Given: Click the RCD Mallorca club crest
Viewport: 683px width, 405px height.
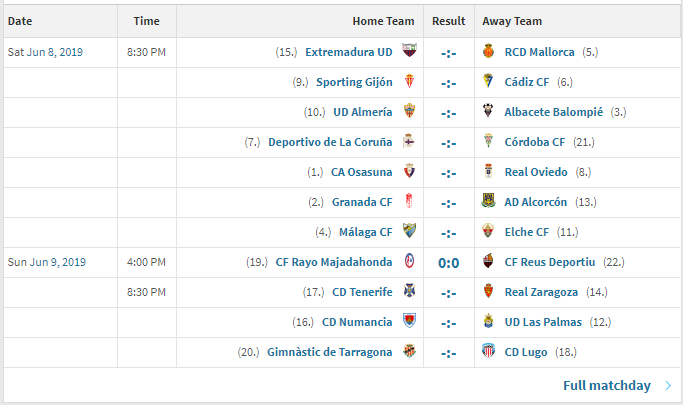Looking at the screenshot, I should 488,51.
